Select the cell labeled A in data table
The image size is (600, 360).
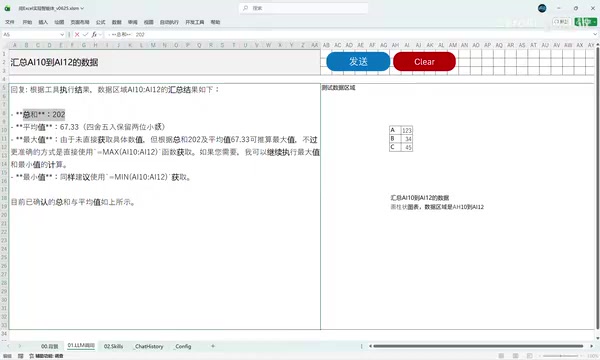pos(395,130)
